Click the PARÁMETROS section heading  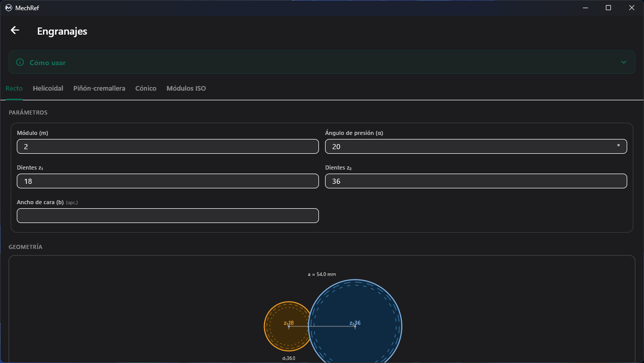click(x=28, y=113)
